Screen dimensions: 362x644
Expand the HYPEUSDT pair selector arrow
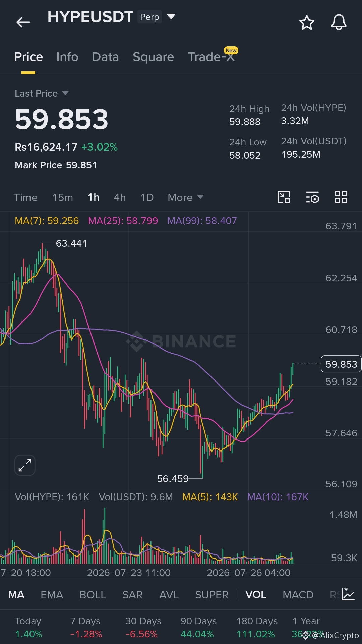[171, 16]
